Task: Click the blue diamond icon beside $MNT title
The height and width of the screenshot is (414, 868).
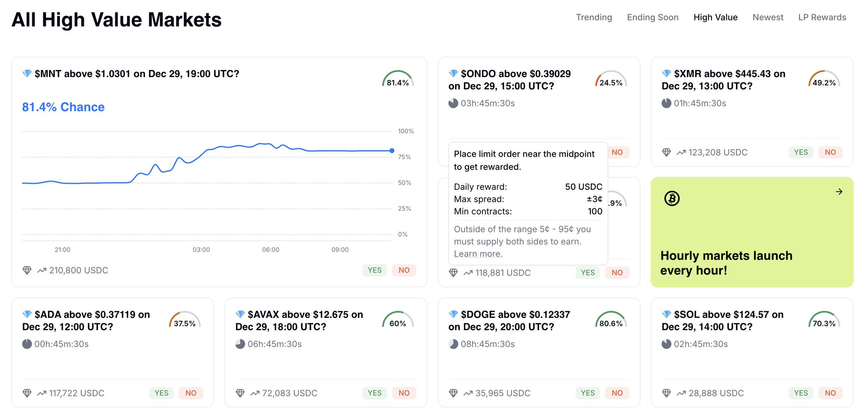Action: 27,74
